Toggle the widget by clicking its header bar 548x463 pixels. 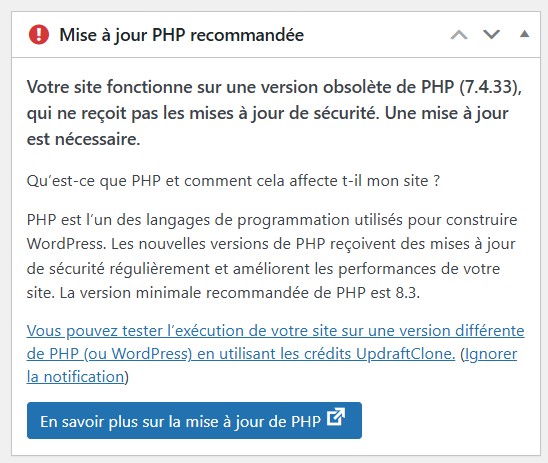coord(276,35)
